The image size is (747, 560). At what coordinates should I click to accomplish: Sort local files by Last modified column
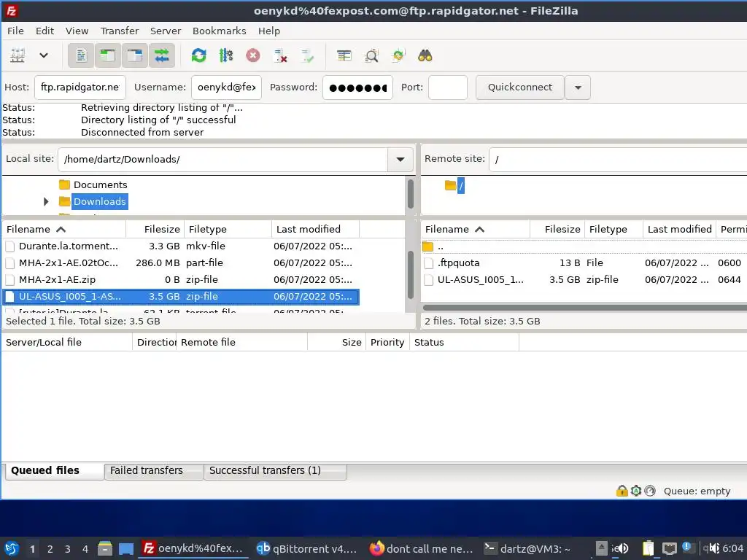pos(315,230)
